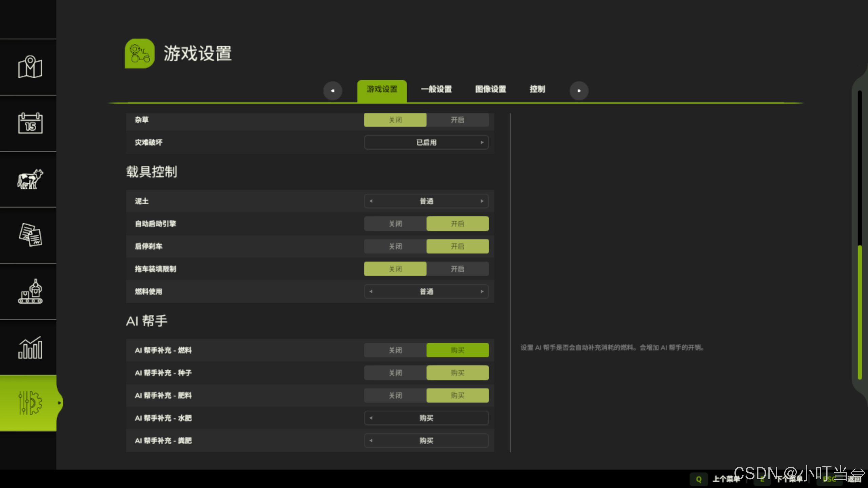The image size is (868, 488).
Task: Open the calendar sidebar icon
Action: point(30,123)
